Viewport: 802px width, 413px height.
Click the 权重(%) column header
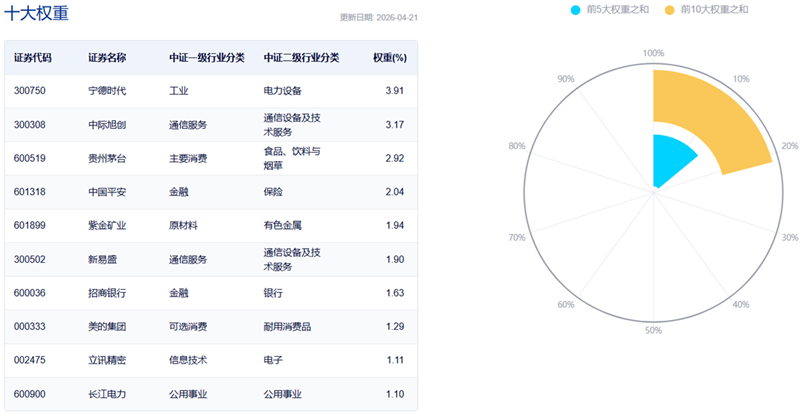point(390,58)
